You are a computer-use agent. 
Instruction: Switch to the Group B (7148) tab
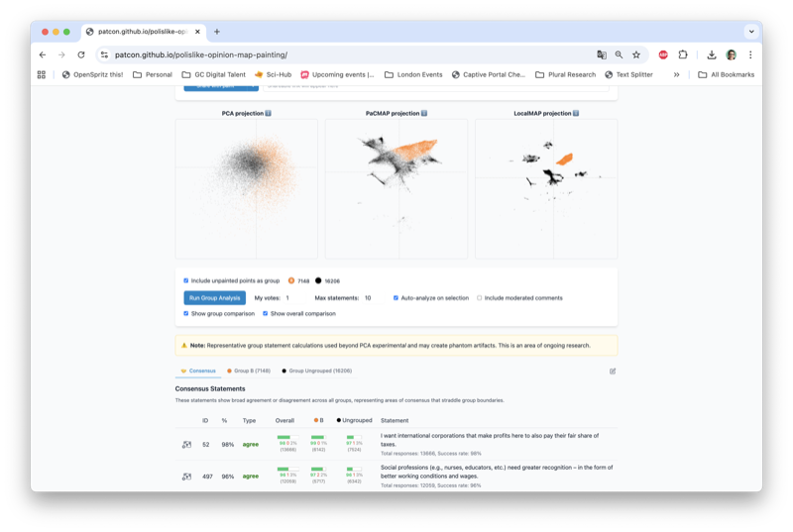tap(248, 372)
